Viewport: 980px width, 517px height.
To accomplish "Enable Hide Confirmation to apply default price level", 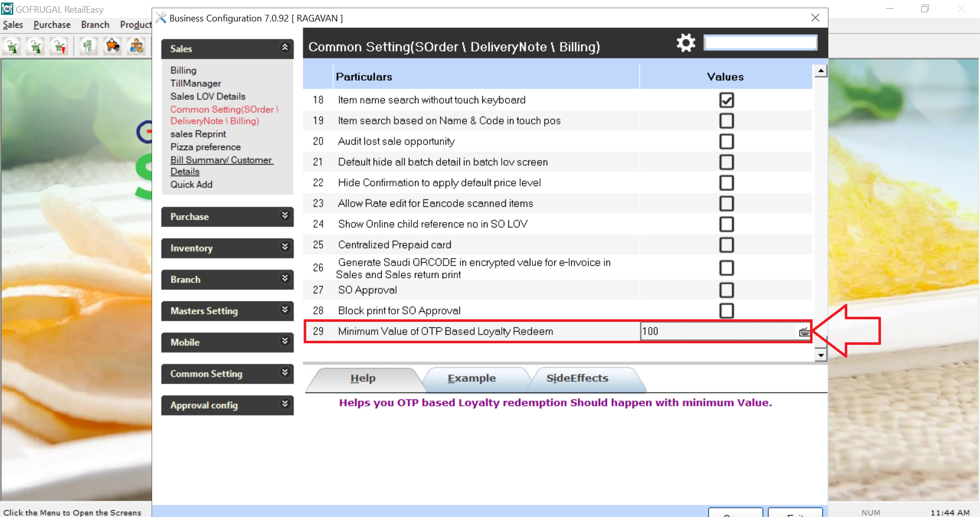I will [726, 183].
